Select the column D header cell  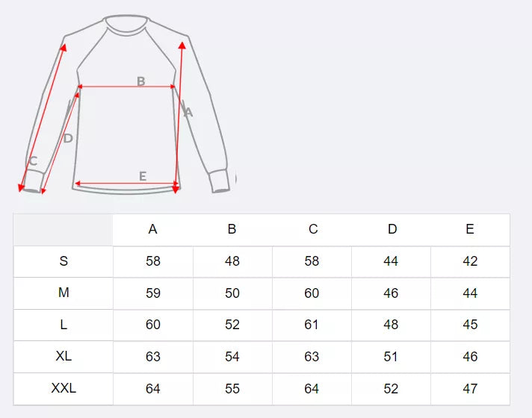click(x=392, y=229)
